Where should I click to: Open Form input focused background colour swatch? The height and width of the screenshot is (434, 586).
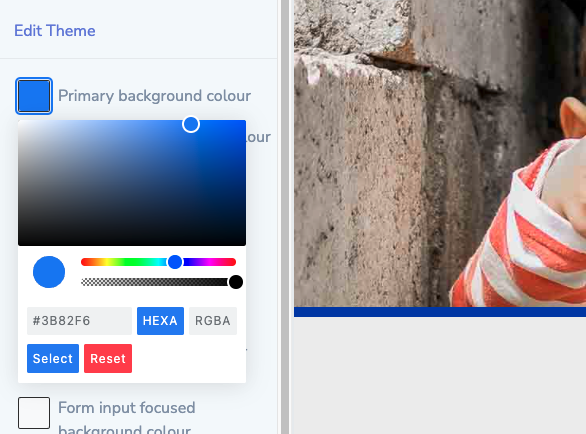point(34,413)
